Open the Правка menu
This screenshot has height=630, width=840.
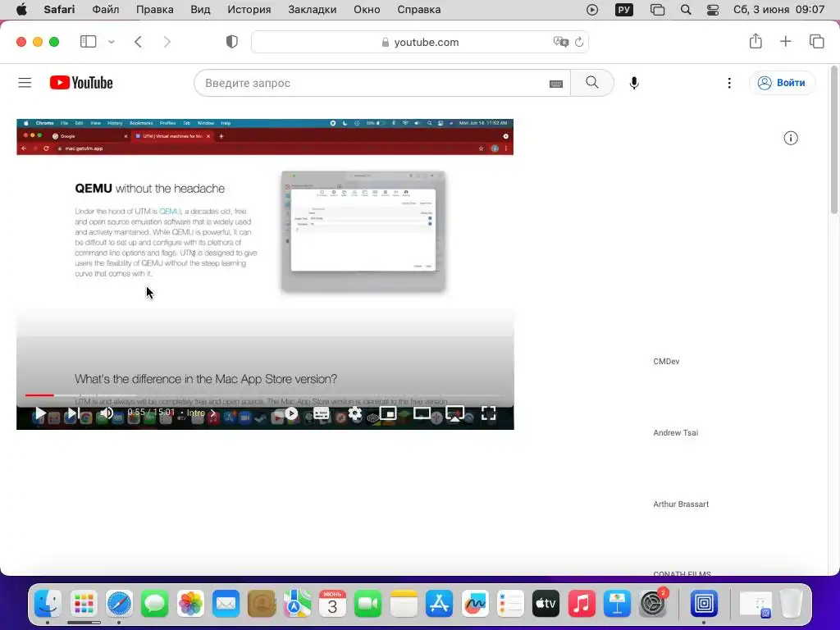tap(155, 10)
